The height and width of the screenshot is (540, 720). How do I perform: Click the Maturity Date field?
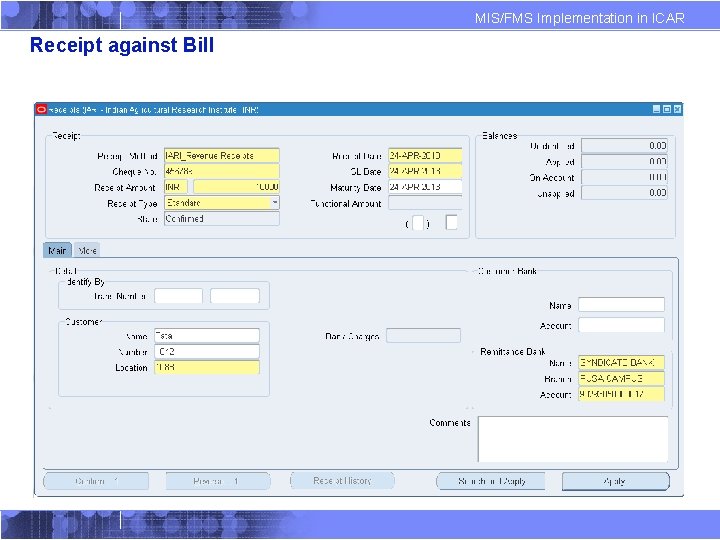[x=425, y=187]
